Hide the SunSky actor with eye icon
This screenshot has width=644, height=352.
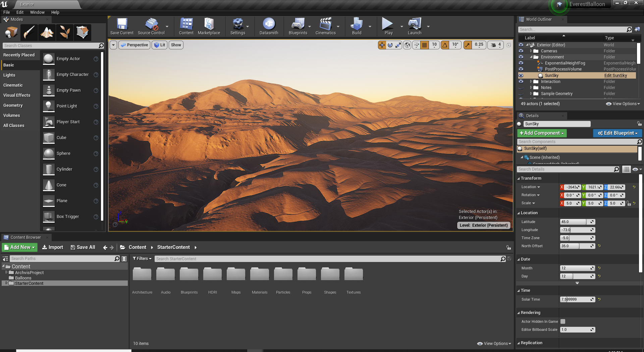[521, 76]
